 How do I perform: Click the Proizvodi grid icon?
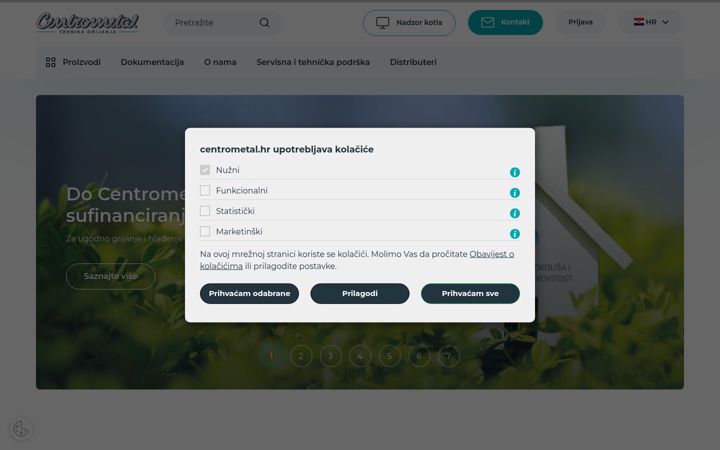click(51, 62)
